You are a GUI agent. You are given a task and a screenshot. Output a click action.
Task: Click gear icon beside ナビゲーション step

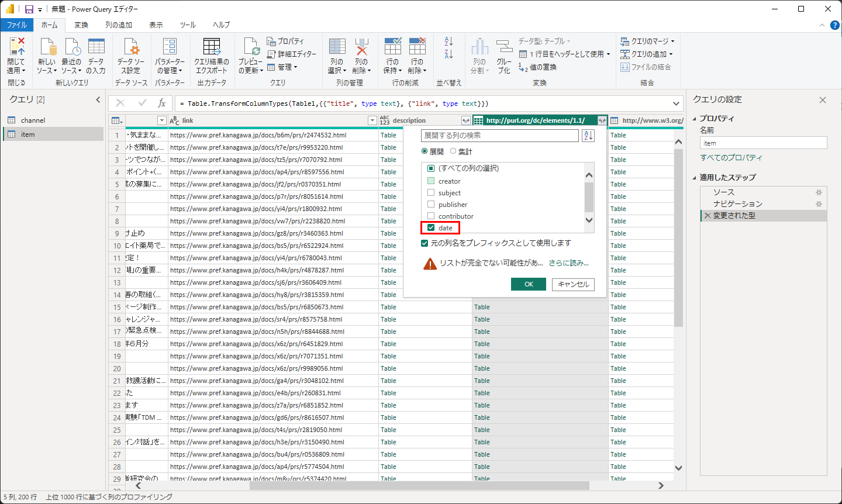tap(819, 204)
